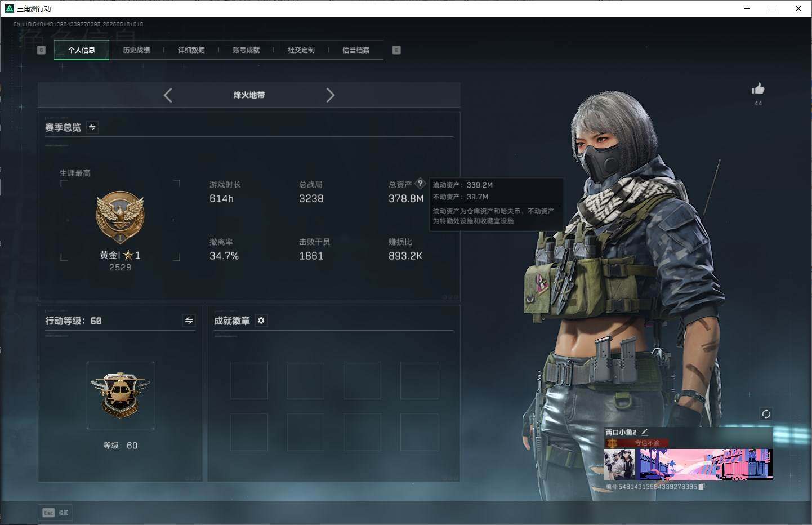The image size is (812, 525).
Task: Go to next game mode with right arrow
Action: pos(331,95)
